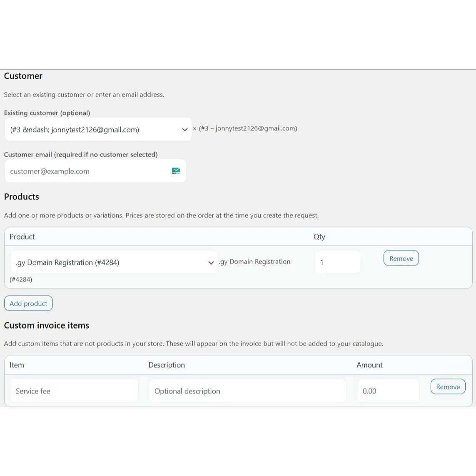Clear the selected customer with the × icon
Image resolution: width=476 pixels, height=476 pixels.
tap(194, 129)
